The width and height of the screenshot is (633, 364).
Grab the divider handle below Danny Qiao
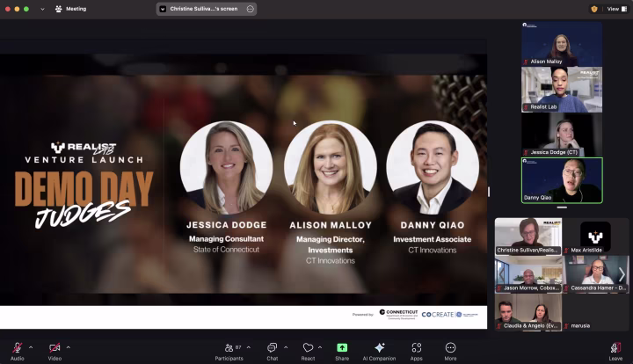coord(562,207)
